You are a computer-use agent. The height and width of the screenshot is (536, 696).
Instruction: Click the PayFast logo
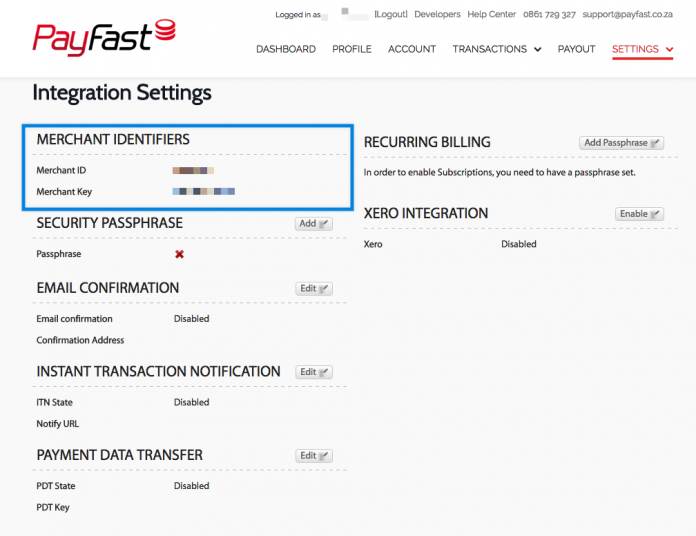click(104, 38)
